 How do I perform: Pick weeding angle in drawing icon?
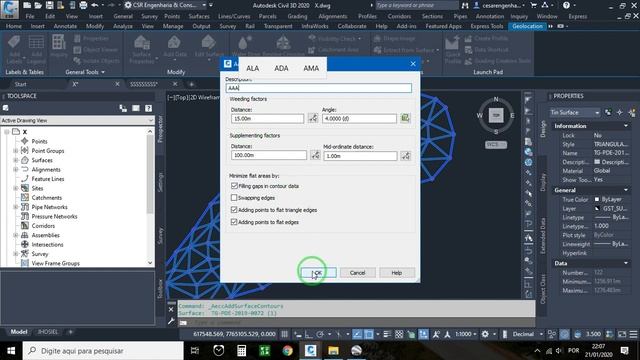click(x=405, y=118)
